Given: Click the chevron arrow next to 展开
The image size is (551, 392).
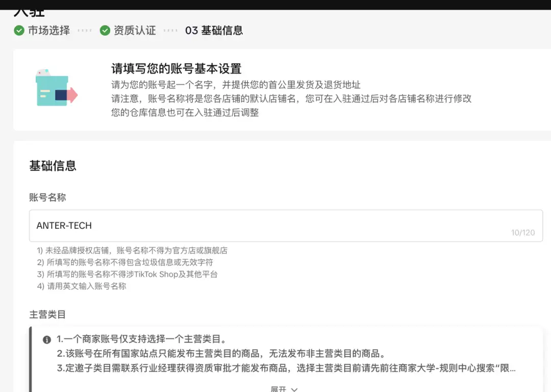Looking at the screenshot, I should pos(294,389).
